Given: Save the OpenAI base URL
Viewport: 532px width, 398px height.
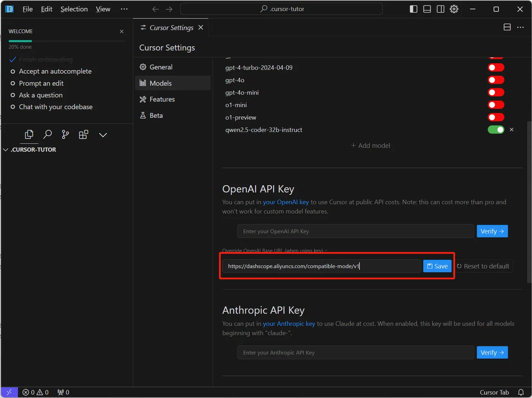Looking at the screenshot, I should [437, 266].
